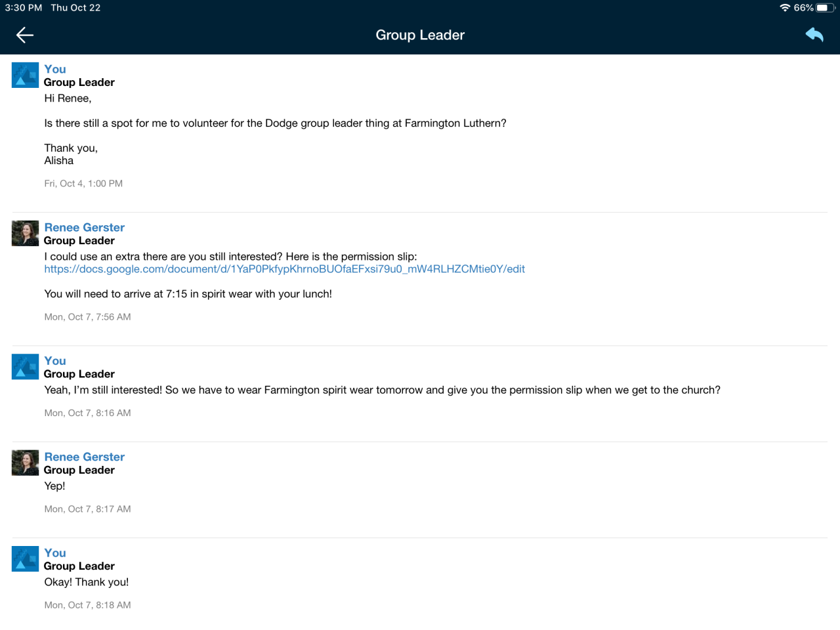840x630 pixels.
Task: Open the Google Docs permission slip link
Action: [284, 269]
